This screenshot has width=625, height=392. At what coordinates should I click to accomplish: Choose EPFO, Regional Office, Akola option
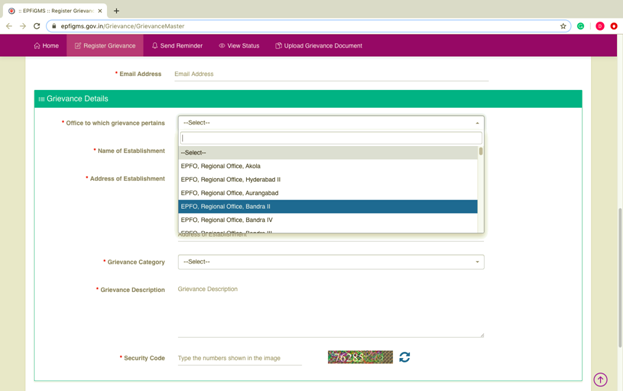click(328, 166)
